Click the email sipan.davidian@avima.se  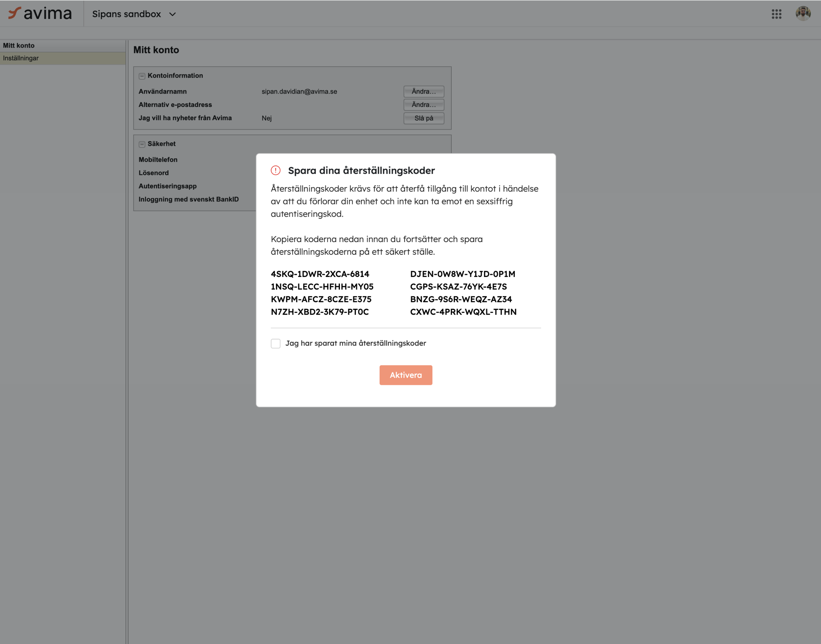pyautogui.click(x=299, y=91)
